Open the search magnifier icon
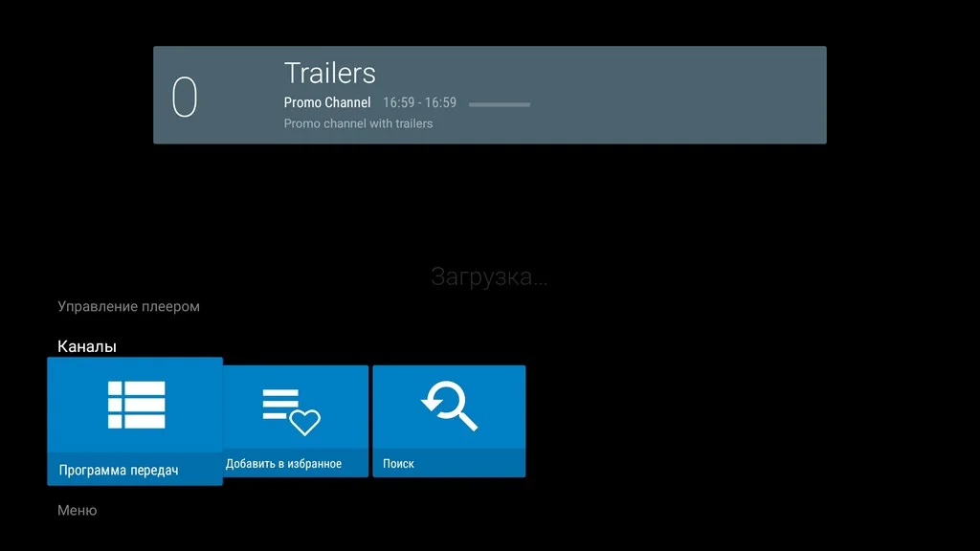Viewport: 980px width, 551px height. click(450, 406)
